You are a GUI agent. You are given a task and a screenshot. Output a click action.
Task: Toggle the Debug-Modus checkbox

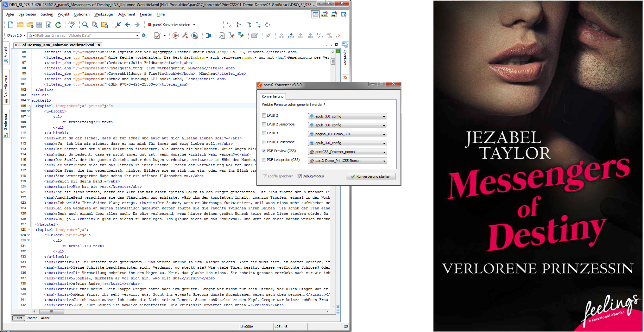[x=300, y=176]
